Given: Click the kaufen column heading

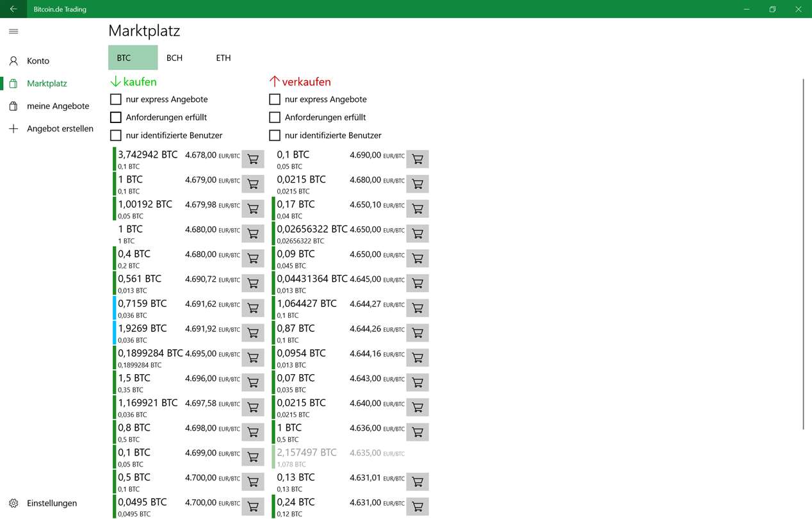Looking at the screenshot, I should point(133,81).
